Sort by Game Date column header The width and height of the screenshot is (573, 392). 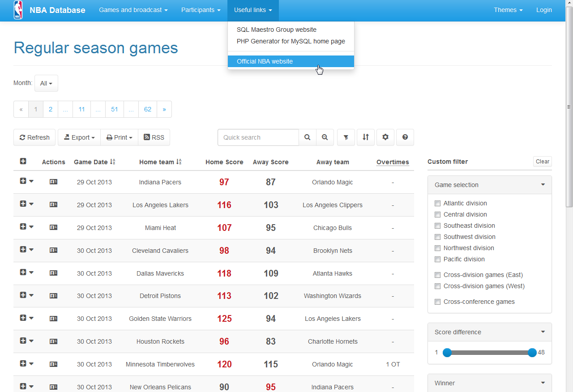point(94,162)
